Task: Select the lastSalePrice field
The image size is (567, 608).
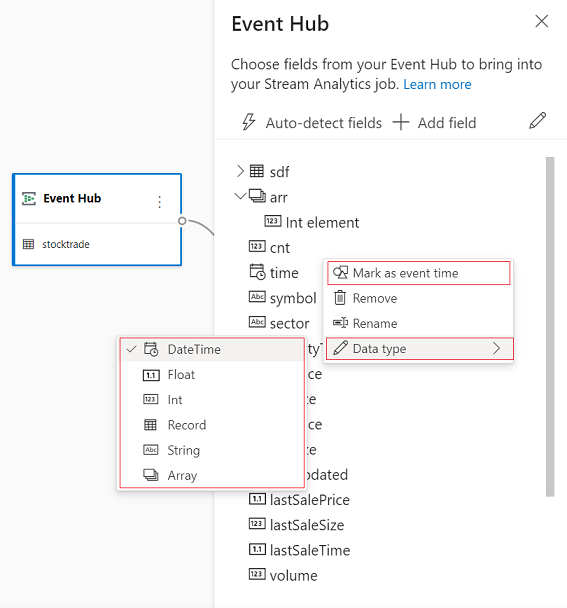Action: 299,500
